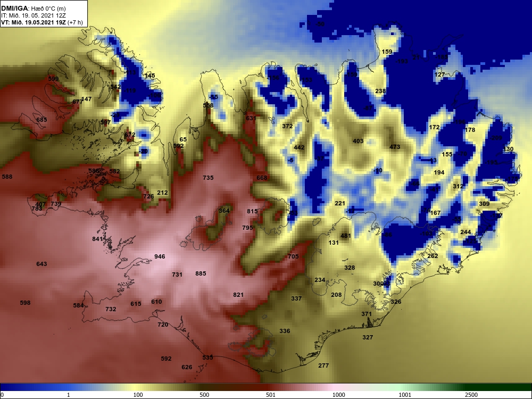Select the 371 value label

point(367,314)
